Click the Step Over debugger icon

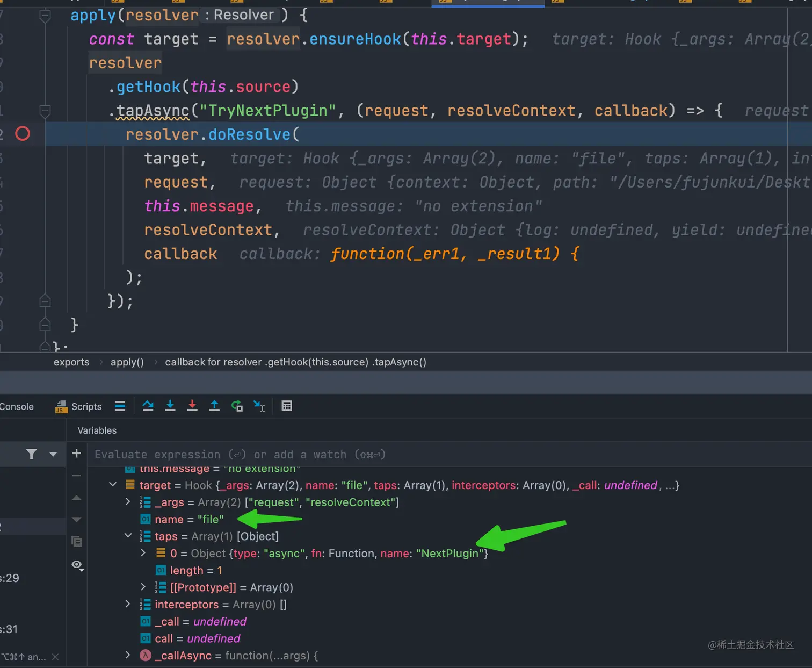(148, 406)
